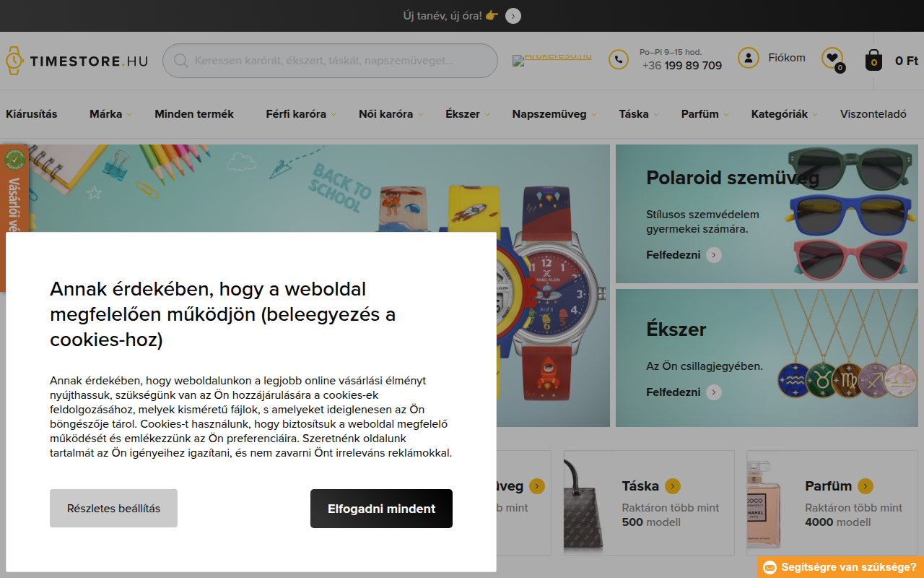Open the Napszemüveg menu item
Viewport: 924px width, 578px height.
coord(549,114)
